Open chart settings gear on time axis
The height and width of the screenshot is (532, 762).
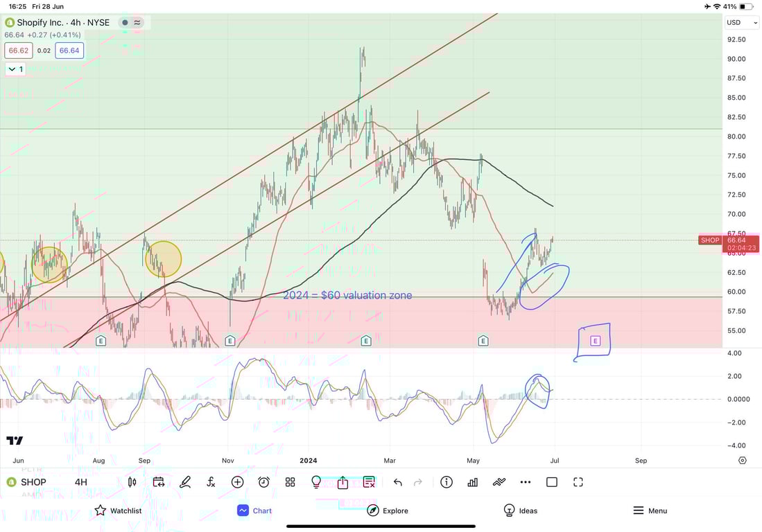coord(742,460)
